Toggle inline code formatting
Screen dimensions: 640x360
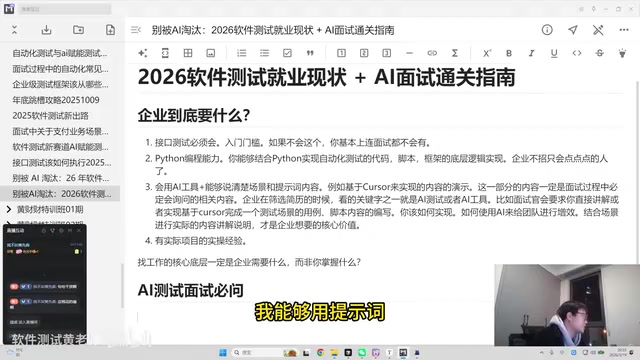click(577, 53)
